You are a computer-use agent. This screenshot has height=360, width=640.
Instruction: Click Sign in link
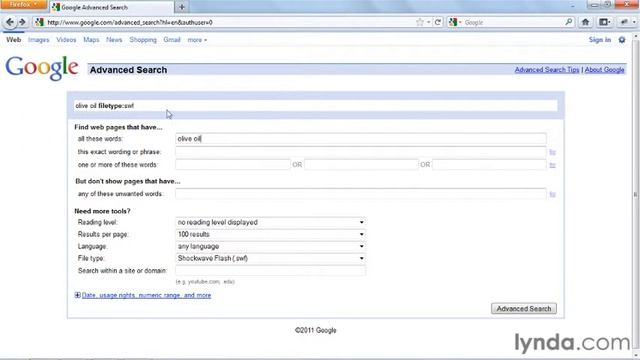pos(600,40)
